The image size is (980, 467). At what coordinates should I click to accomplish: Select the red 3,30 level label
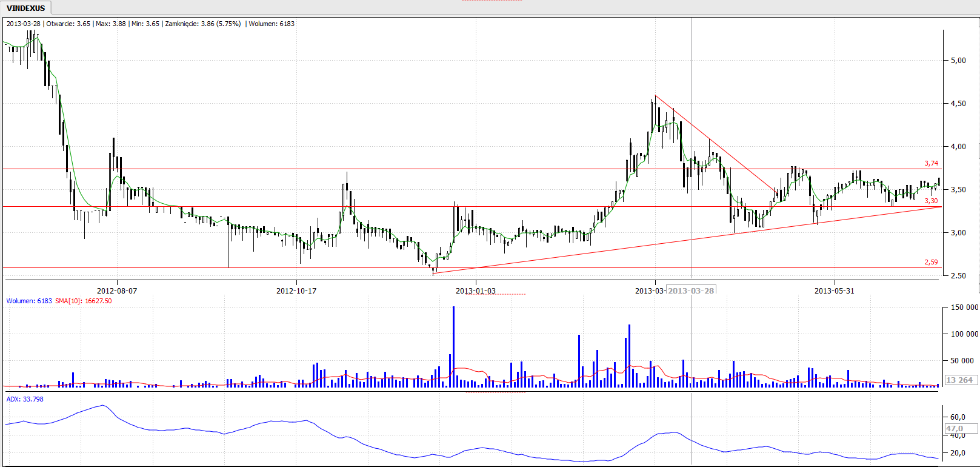931,201
